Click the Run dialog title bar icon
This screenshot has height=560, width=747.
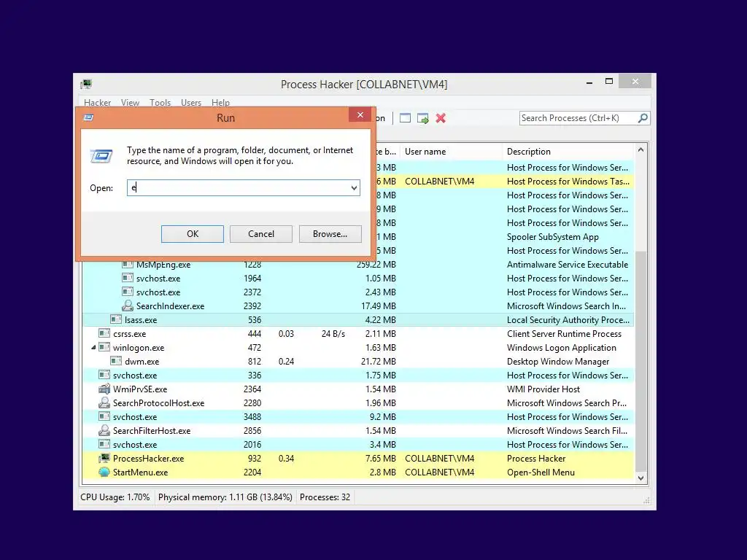(88, 117)
